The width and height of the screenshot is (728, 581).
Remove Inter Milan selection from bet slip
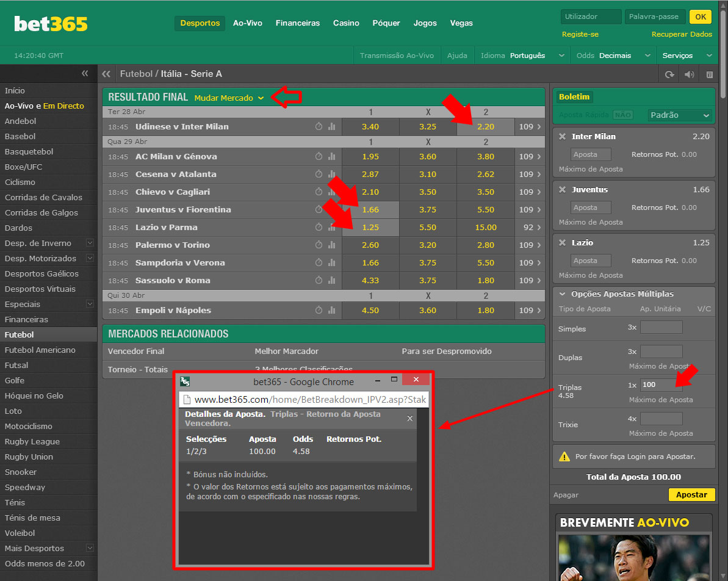[x=562, y=137]
